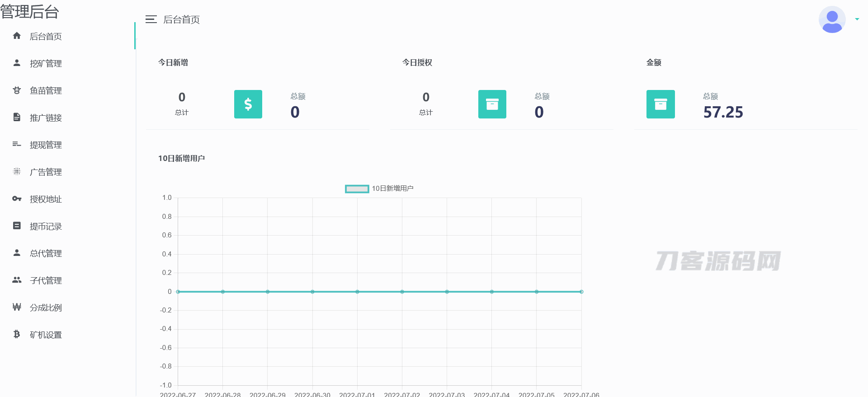Open the 提现管理 menu item
This screenshot has width=868, height=397.
(46, 145)
